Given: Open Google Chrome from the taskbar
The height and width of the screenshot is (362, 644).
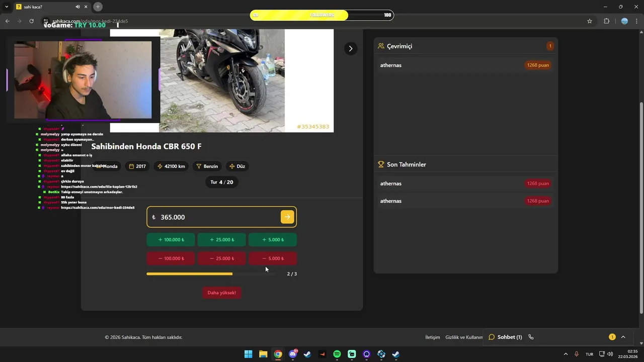Looking at the screenshot, I should tap(278, 354).
